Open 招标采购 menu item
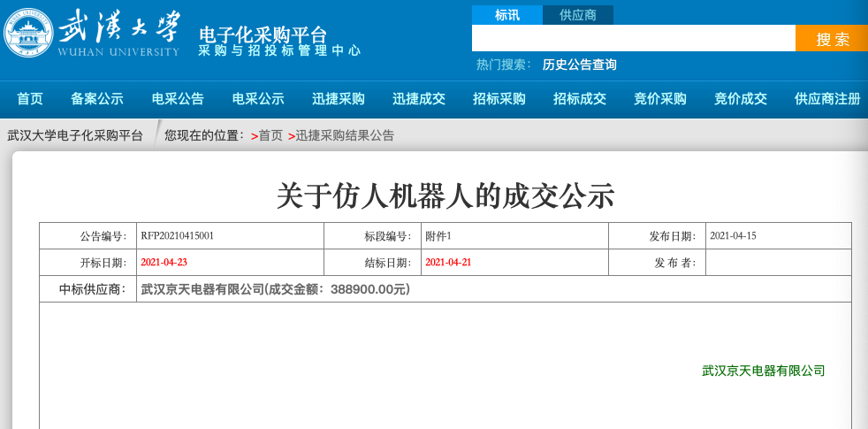The height and width of the screenshot is (429, 868). [499, 99]
